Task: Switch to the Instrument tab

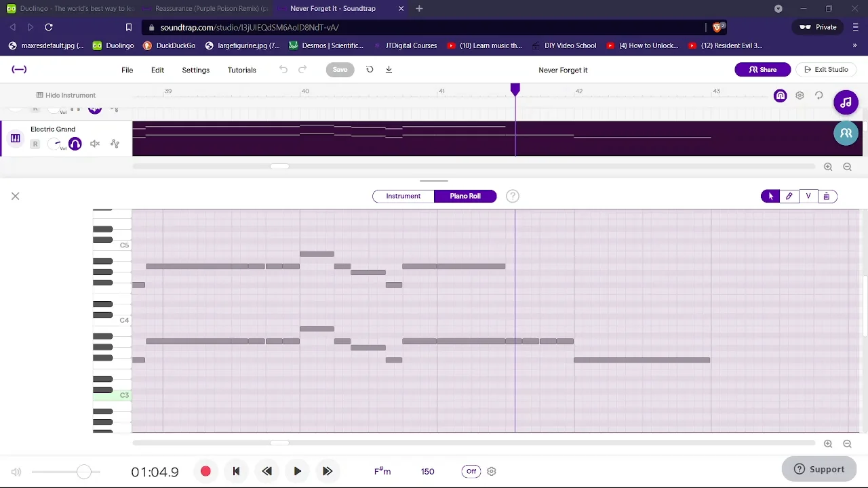Action: [403, 197]
